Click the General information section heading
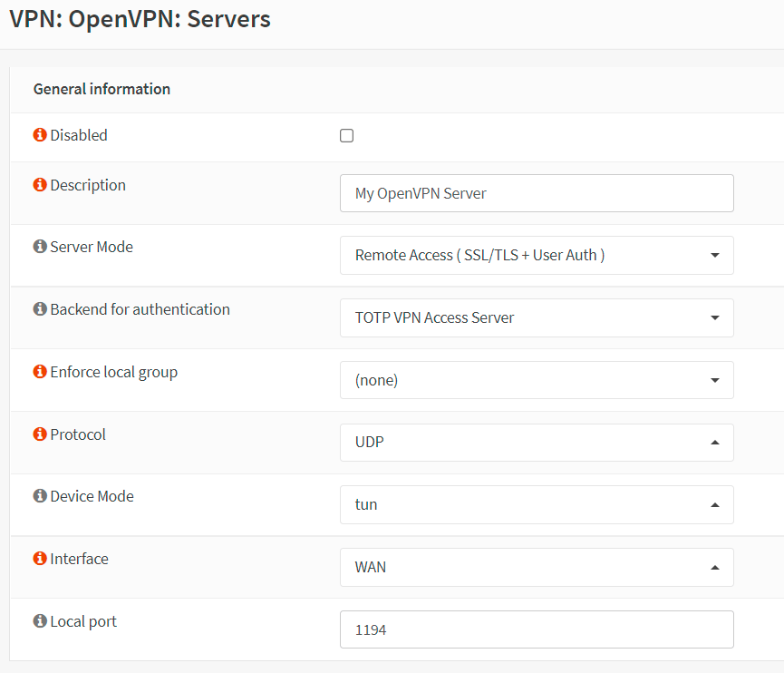The height and width of the screenshot is (673, 784). [x=102, y=89]
